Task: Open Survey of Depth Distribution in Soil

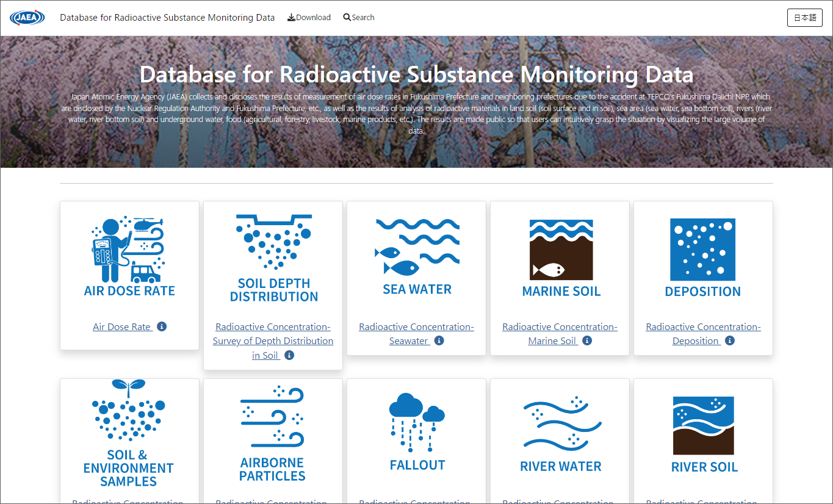Action: coord(273,340)
